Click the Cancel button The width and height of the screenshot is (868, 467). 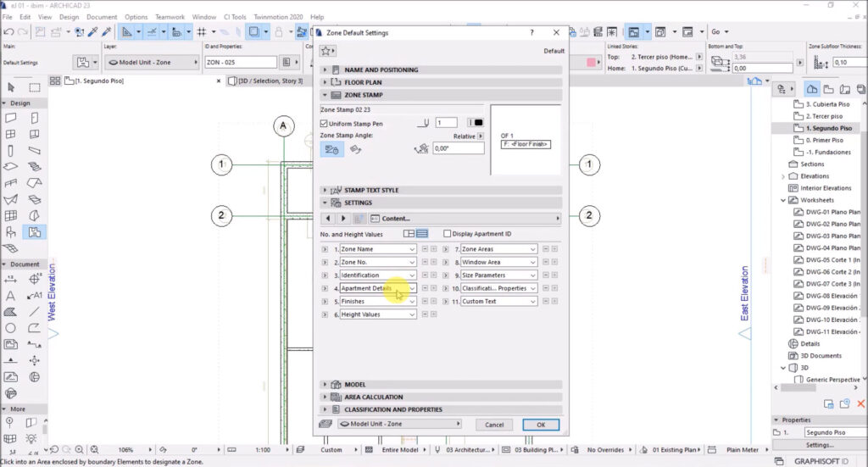click(x=495, y=425)
